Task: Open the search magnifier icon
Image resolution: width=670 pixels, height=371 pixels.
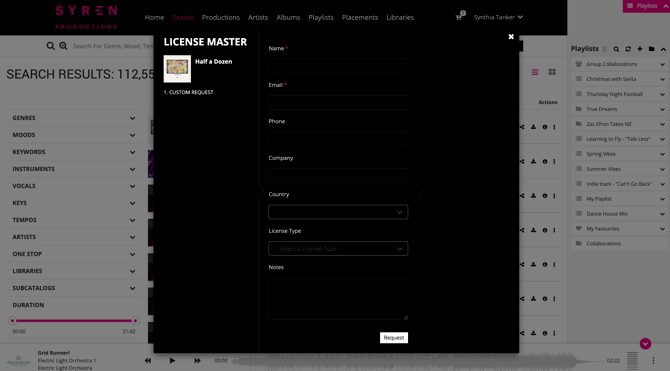Action: [50, 46]
